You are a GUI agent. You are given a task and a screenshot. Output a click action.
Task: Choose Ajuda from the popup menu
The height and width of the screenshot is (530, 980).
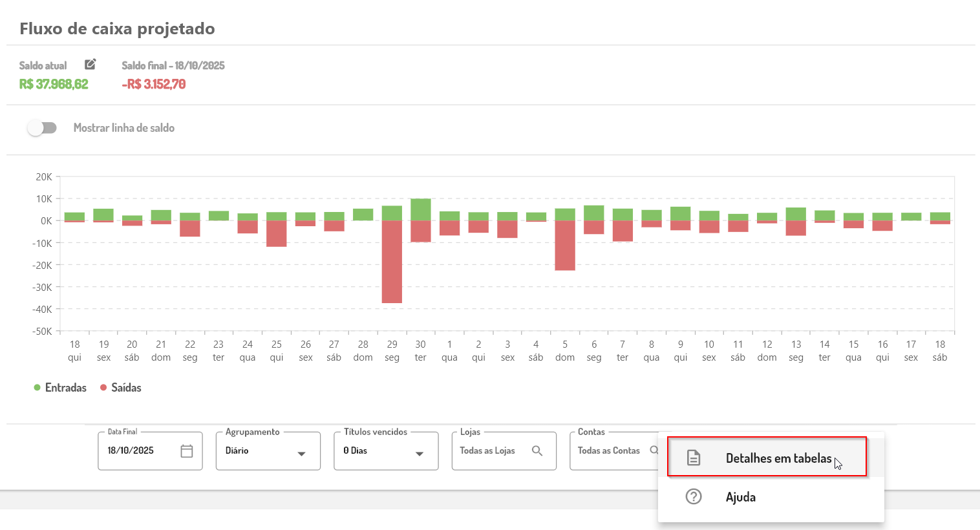coord(741,497)
